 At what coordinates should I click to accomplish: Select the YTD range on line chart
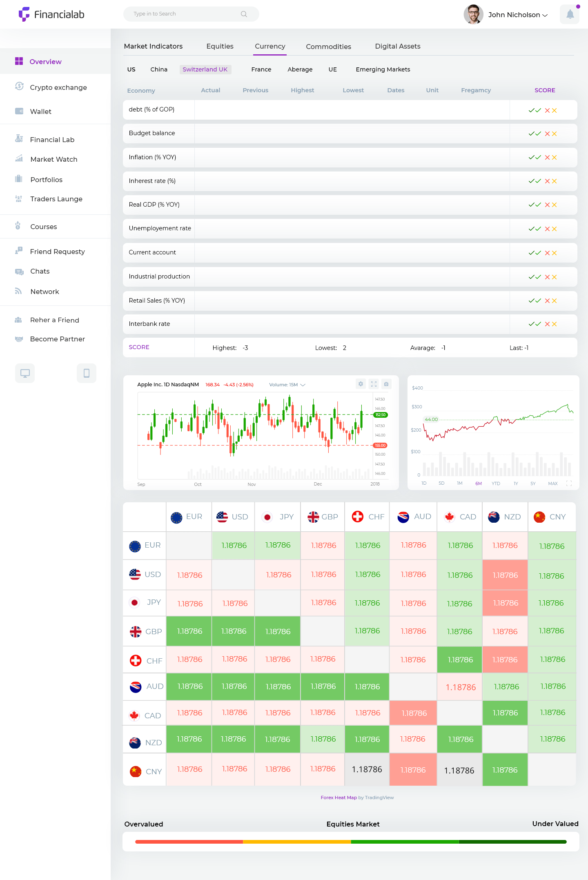click(496, 483)
